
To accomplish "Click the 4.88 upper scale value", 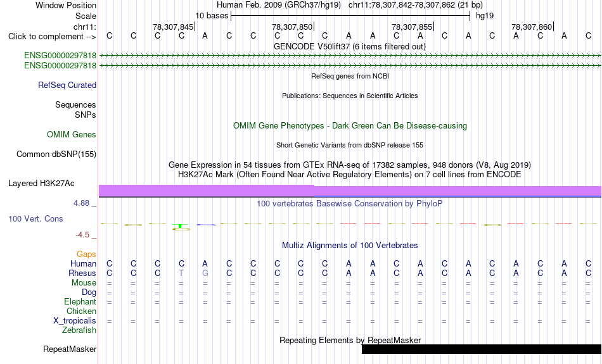I will click(81, 203).
